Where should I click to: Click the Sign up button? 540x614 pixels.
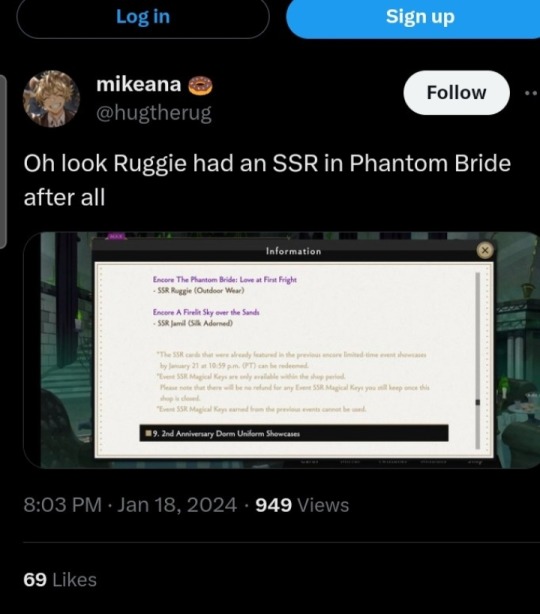pyautogui.click(x=413, y=18)
